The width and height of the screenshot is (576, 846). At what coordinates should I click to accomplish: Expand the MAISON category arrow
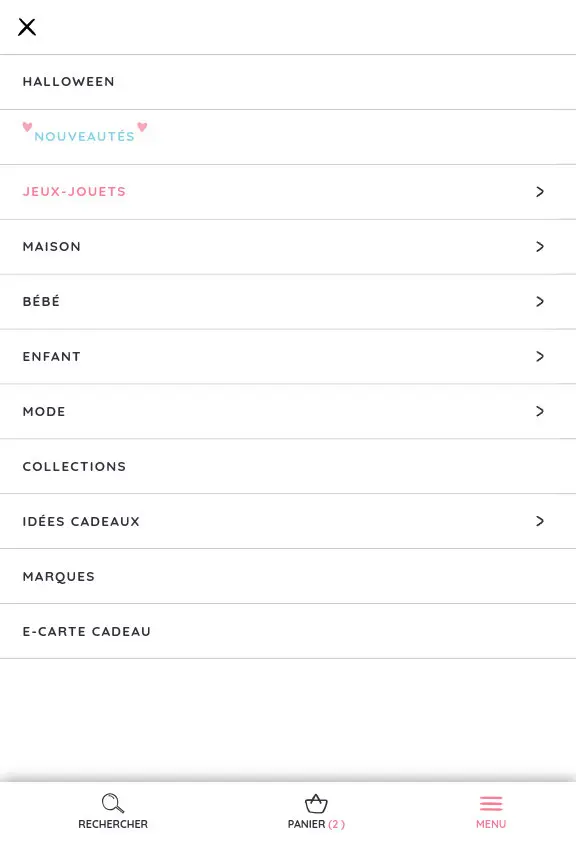(540, 246)
